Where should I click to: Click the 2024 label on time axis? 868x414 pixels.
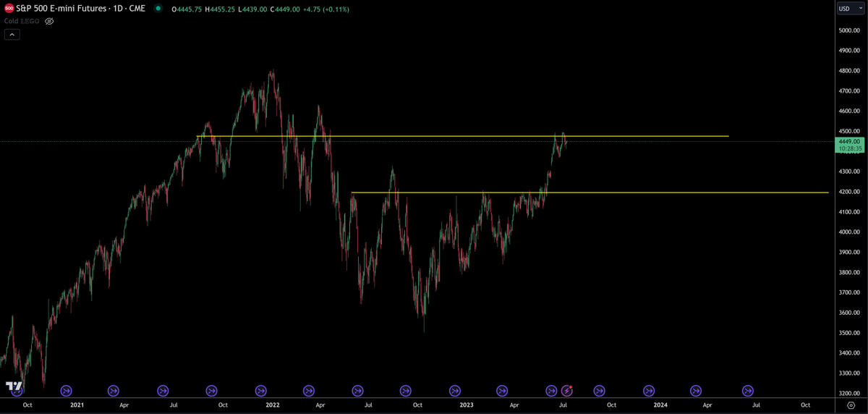(660, 405)
